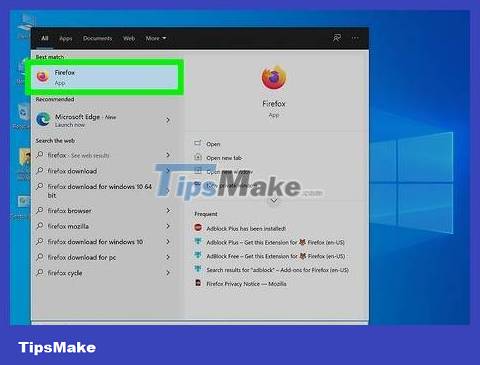Switch to the Web filter tab
This screenshot has width=480, height=365.
[x=129, y=38]
